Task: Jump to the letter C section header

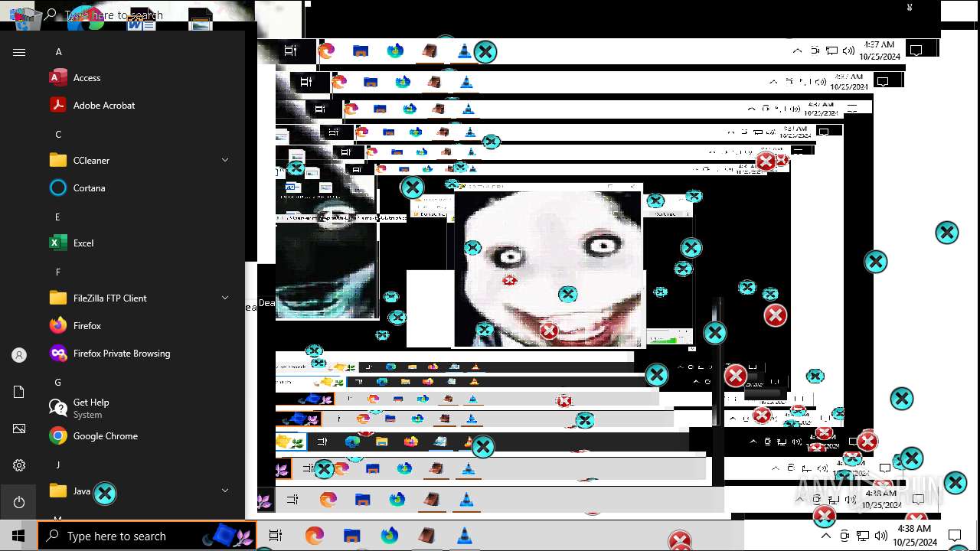Action: (59, 135)
